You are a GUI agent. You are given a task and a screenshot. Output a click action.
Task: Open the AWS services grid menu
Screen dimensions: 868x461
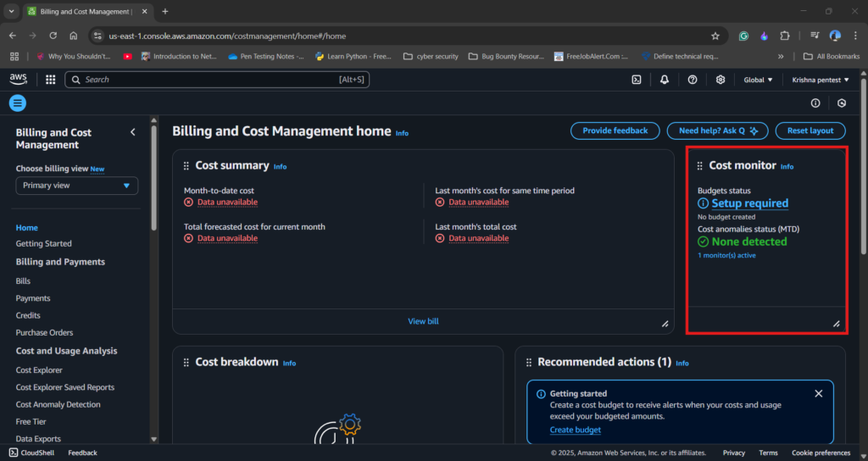[50, 80]
